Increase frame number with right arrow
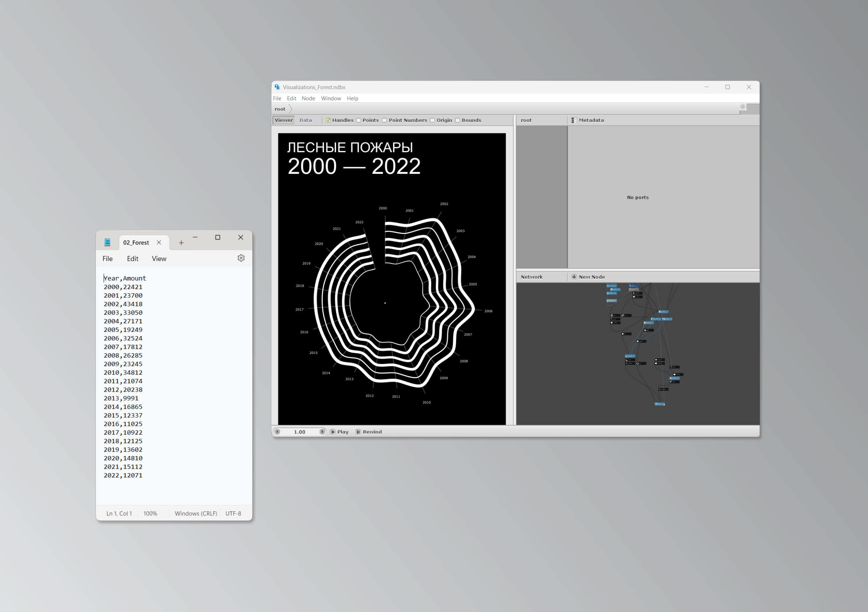Viewport: 868px width, 612px height. coord(322,432)
